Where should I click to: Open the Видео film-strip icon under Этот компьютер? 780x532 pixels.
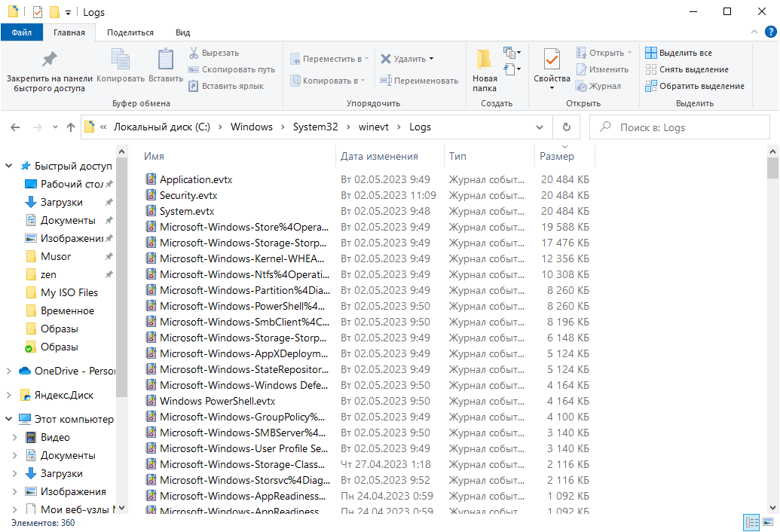tap(31, 438)
